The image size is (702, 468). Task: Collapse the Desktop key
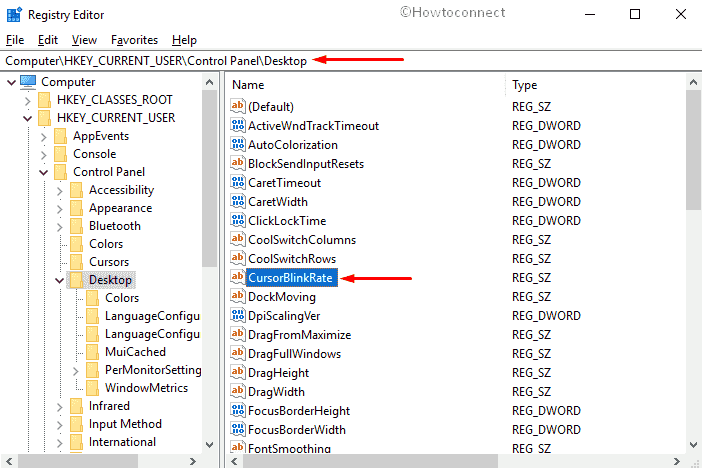click(60, 281)
